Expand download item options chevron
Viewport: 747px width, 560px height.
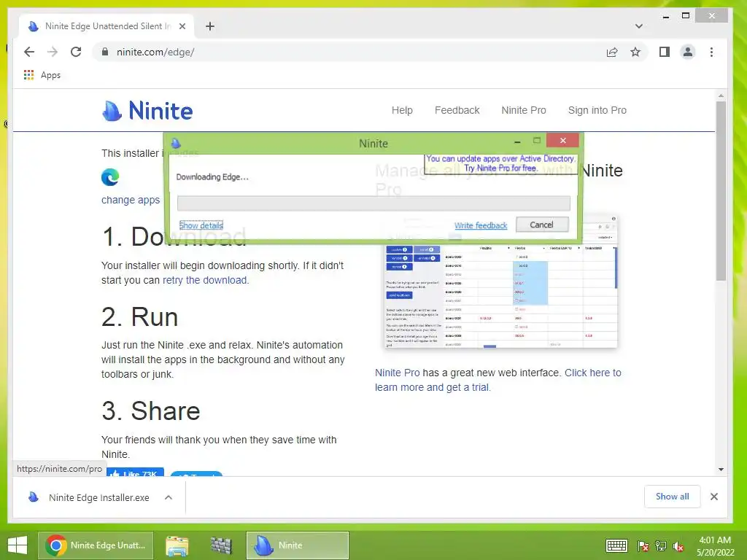(169, 497)
